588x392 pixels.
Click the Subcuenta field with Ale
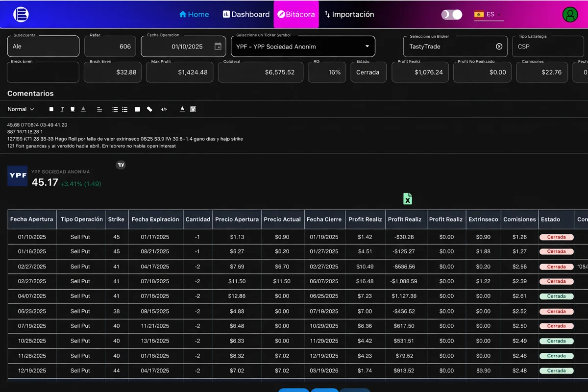(x=43, y=47)
